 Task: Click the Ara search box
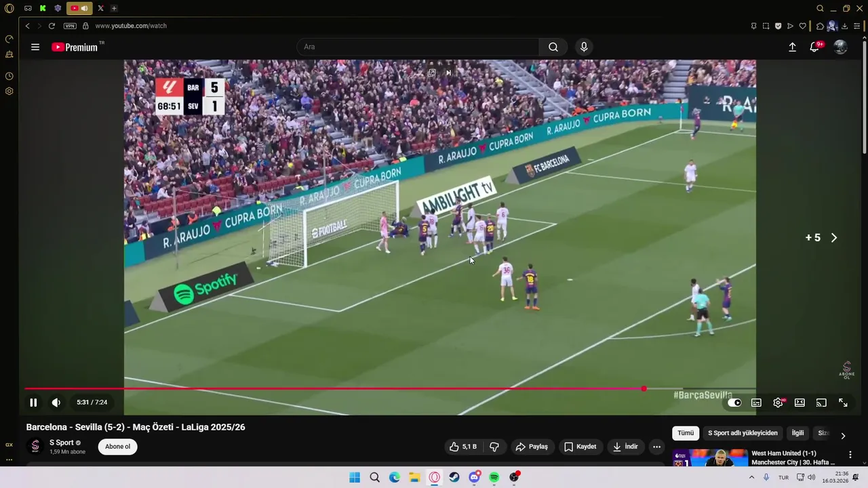[418, 47]
